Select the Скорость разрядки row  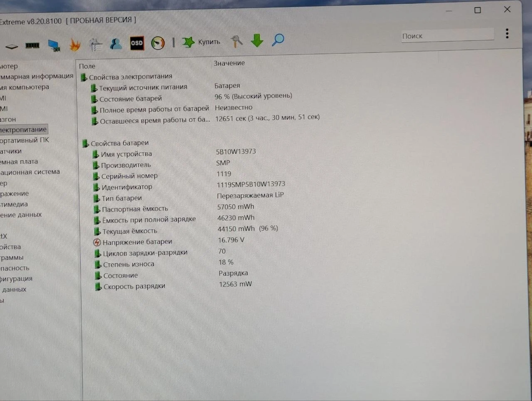coord(174,285)
